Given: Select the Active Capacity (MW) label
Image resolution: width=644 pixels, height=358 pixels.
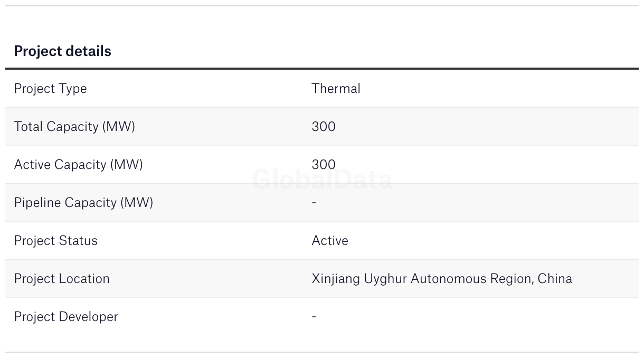Looking at the screenshot, I should (78, 164).
